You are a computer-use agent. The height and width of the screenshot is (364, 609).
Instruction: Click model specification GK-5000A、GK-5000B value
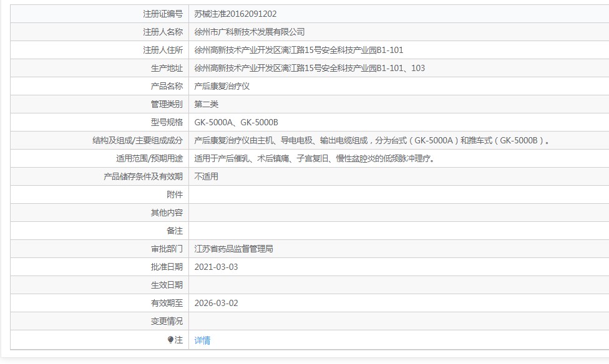pyautogui.click(x=236, y=122)
